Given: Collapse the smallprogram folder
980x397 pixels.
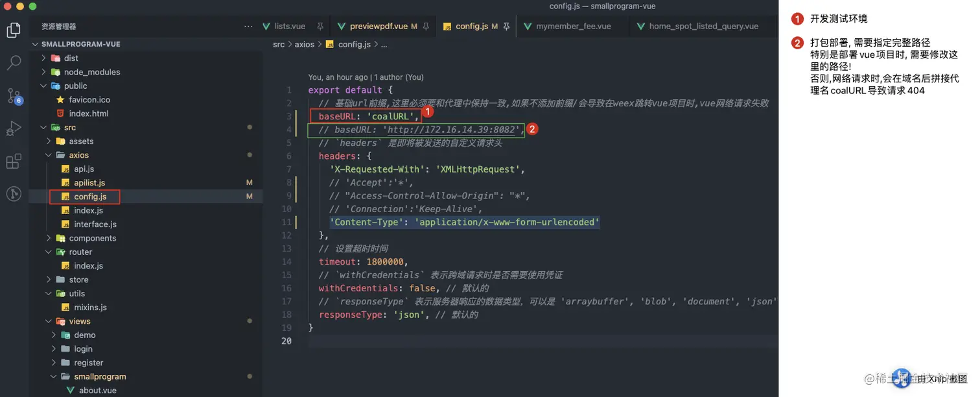Looking at the screenshot, I should [x=54, y=376].
